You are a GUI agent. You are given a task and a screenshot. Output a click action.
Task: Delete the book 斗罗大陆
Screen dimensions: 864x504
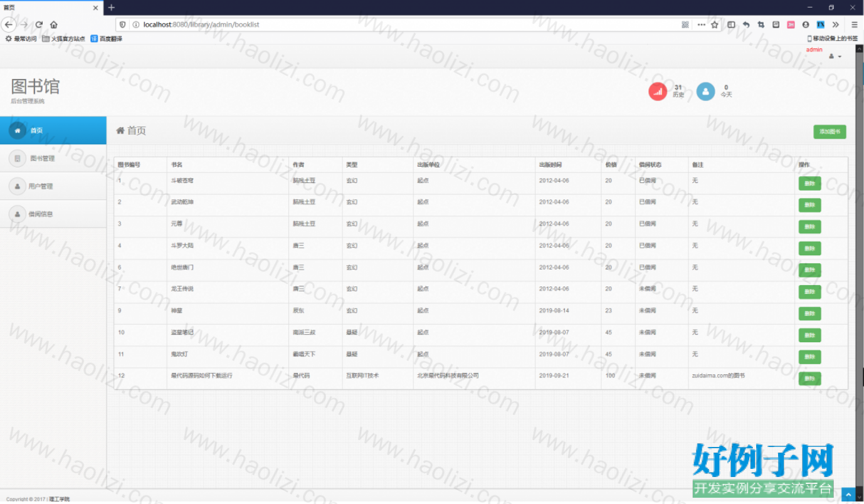click(x=809, y=248)
